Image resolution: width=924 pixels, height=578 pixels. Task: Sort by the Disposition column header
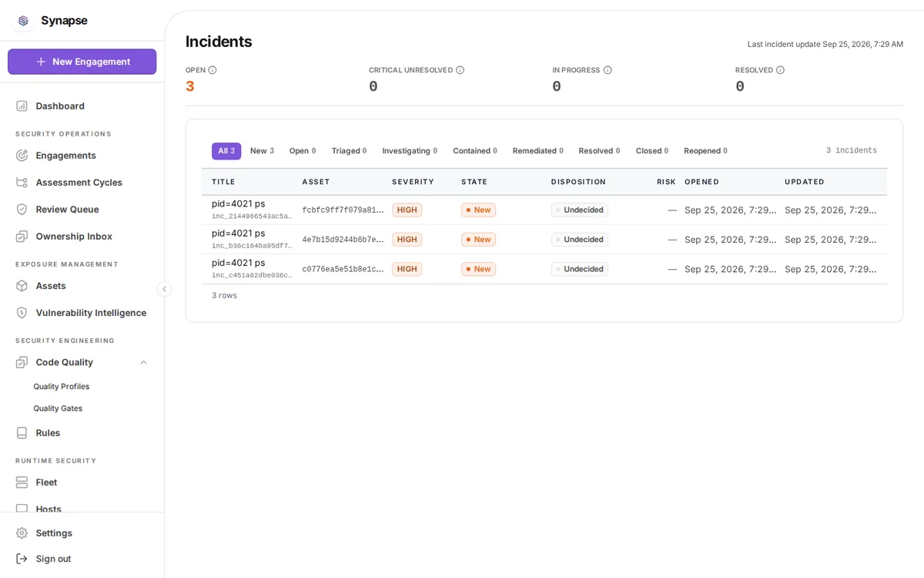click(x=578, y=182)
